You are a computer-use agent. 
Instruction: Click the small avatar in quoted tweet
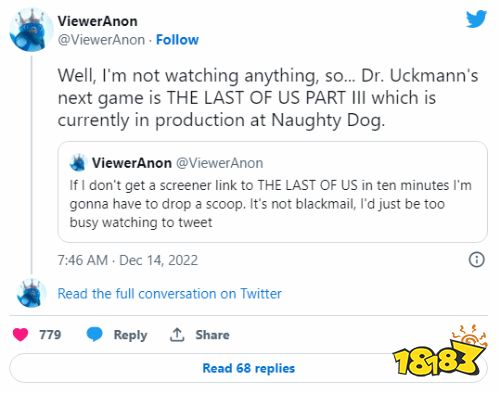pos(78,163)
